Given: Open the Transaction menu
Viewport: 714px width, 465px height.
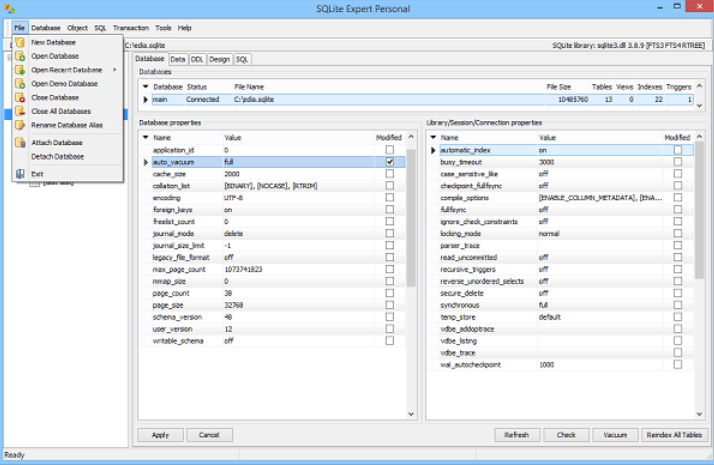Looking at the screenshot, I should click(130, 28).
